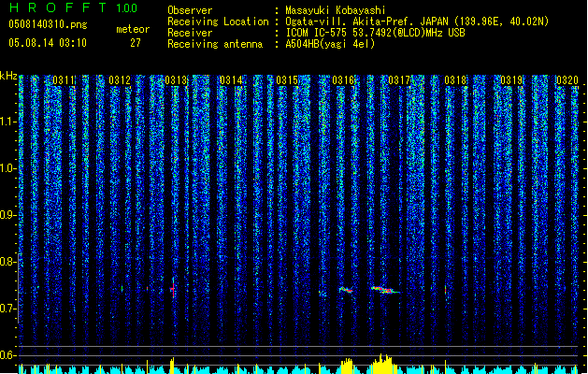The width and height of the screenshot is (588, 374).
Task: Click the 0311 time marker
Action: pos(64,79)
